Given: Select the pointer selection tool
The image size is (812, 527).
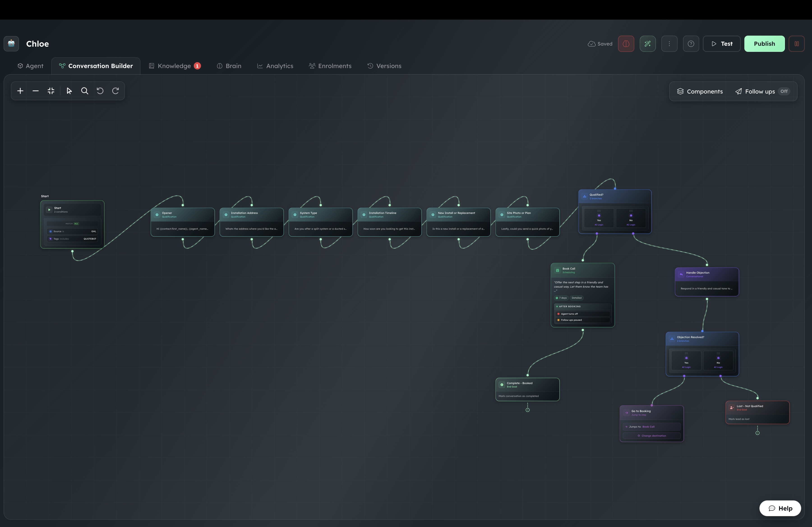Looking at the screenshot, I should pos(69,91).
